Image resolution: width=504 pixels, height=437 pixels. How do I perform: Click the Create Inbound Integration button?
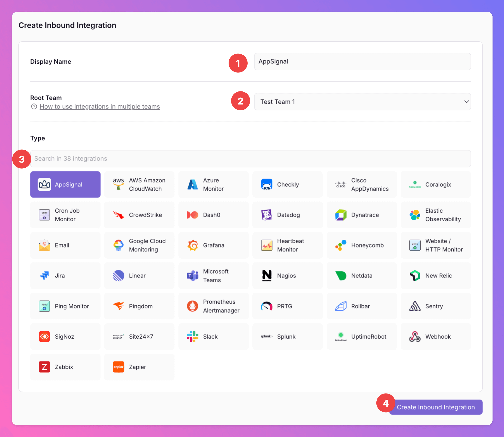point(436,407)
